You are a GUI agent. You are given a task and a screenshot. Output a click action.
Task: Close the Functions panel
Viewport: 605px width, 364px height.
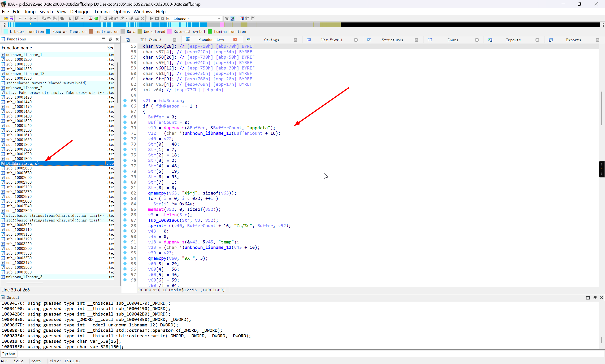117,39
